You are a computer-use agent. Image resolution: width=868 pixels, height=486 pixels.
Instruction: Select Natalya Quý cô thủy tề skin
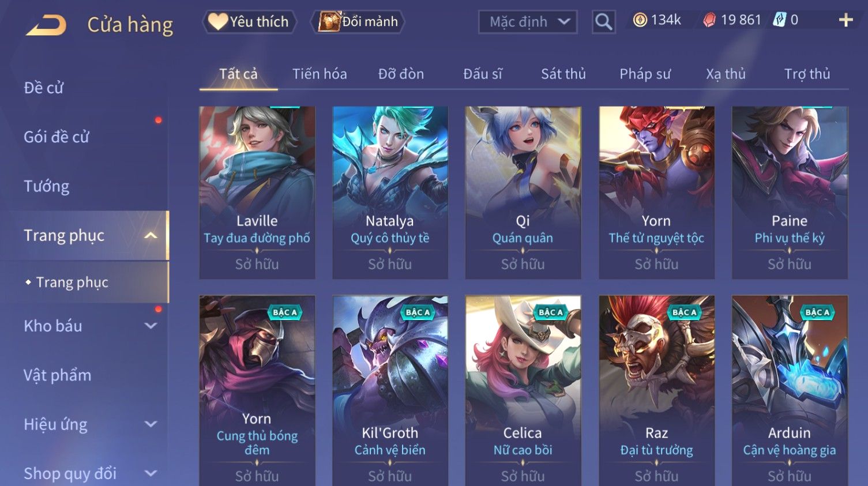coord(390,193)
